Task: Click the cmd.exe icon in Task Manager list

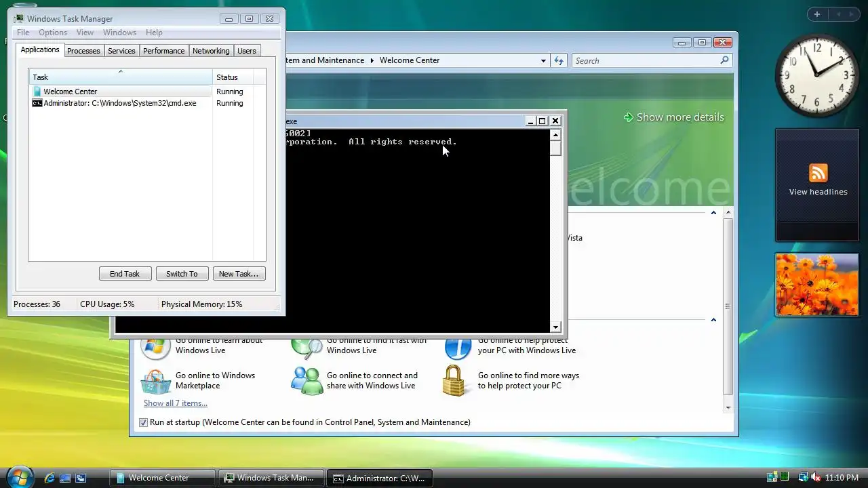Action: point(37,103)
